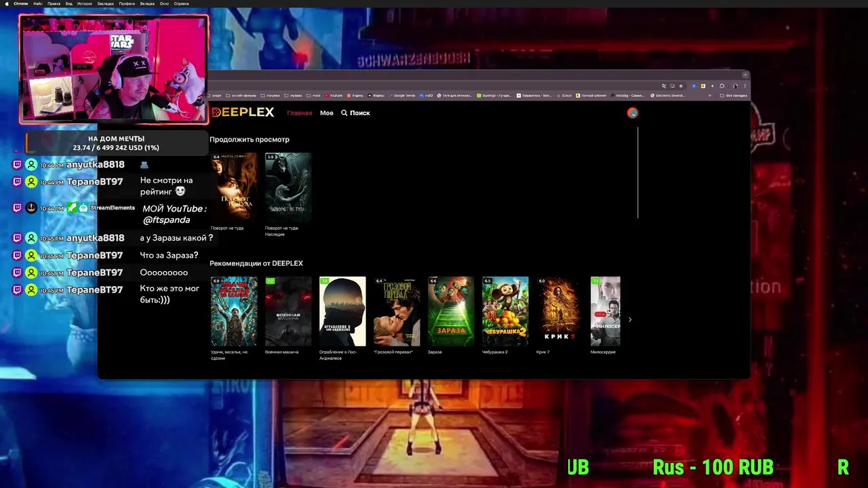Open the vidIQ bookmark
This screenshot has height=488, width=868.
(427, 96)
